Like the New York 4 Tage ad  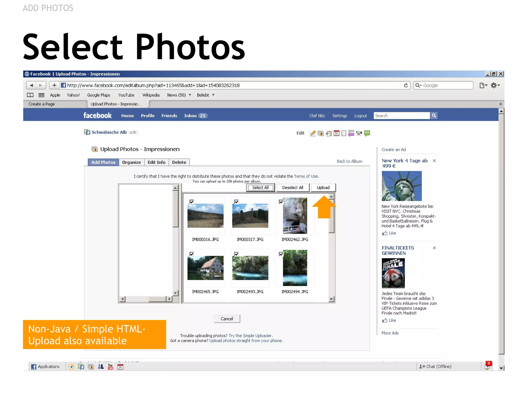389,233
